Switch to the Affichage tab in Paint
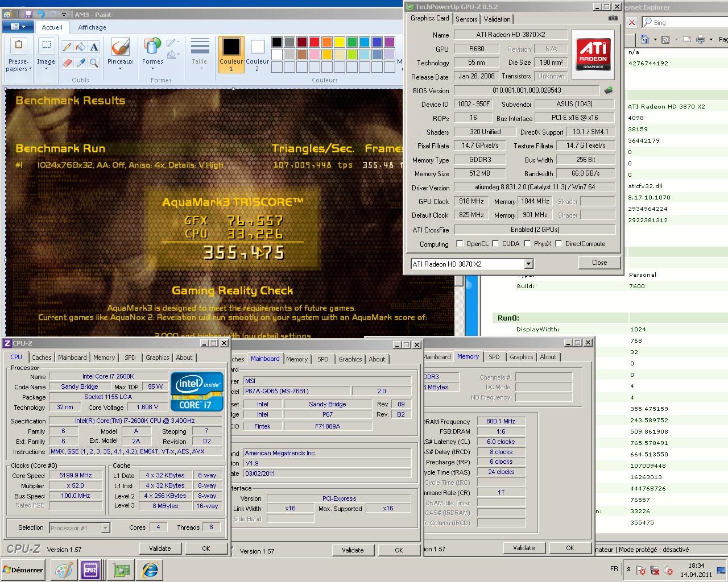 (92, 27)
